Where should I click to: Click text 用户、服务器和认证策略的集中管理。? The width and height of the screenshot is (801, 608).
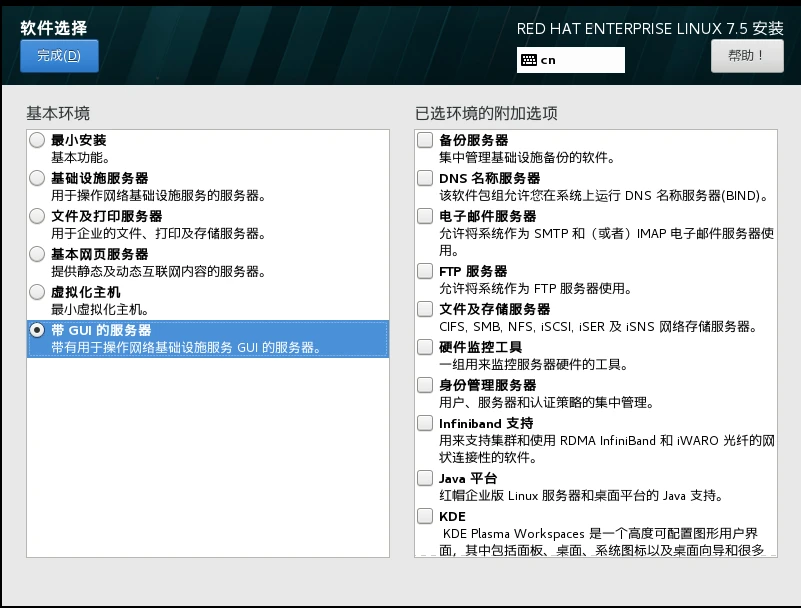click(547, 403)
